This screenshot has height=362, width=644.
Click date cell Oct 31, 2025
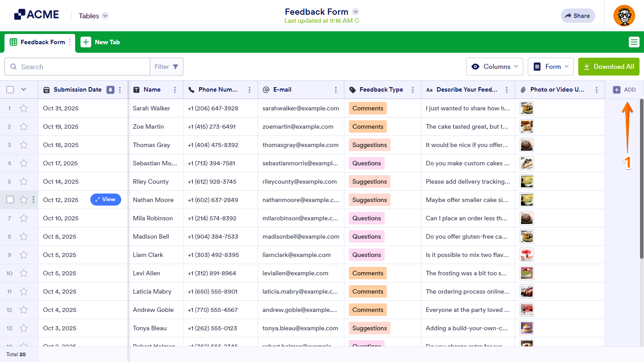[x=61, y=108]
